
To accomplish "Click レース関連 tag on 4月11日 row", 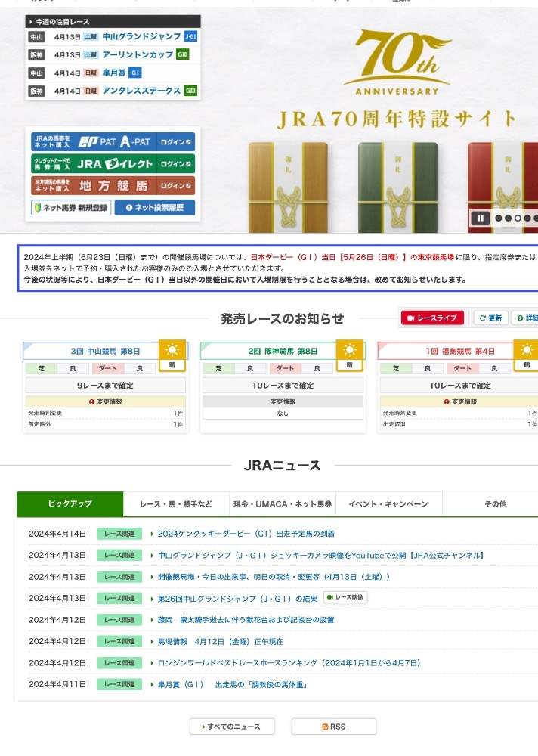I will 119,684.
